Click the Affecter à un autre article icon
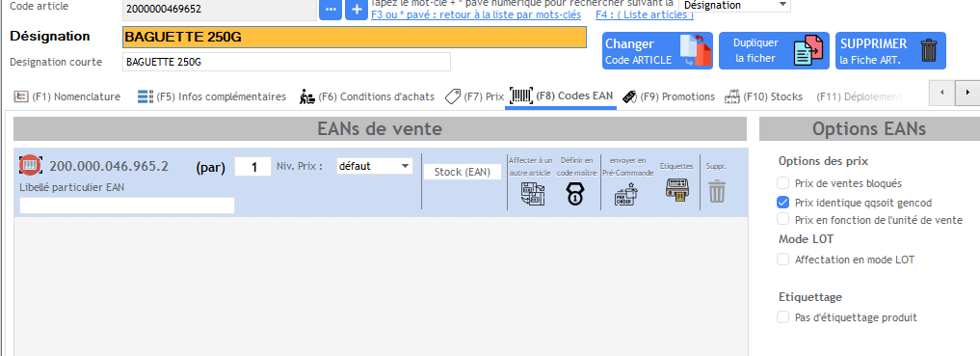980x356 pixels. tap(532, 194)
